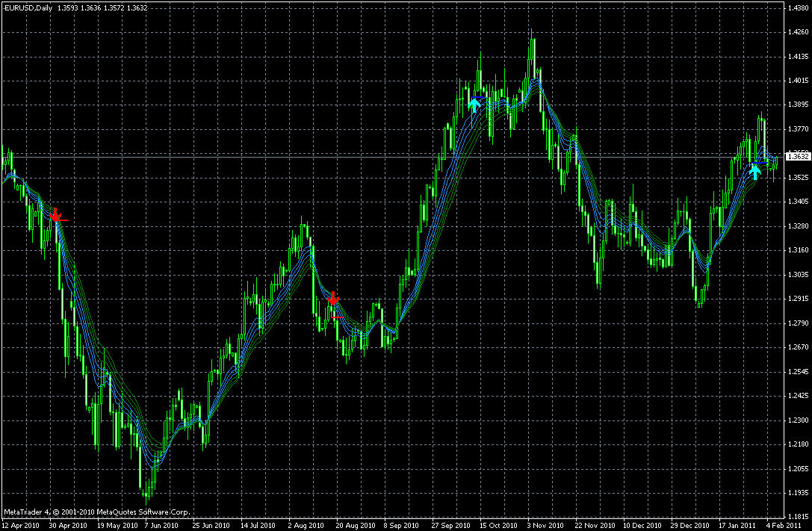Click the 1.3405 price scale label

coord(798,202)
